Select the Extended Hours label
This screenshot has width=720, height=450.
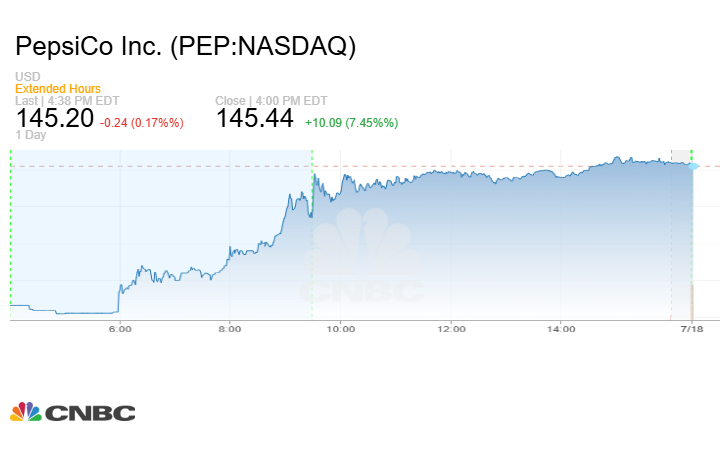pyautogui.click(x=58, y=89)
